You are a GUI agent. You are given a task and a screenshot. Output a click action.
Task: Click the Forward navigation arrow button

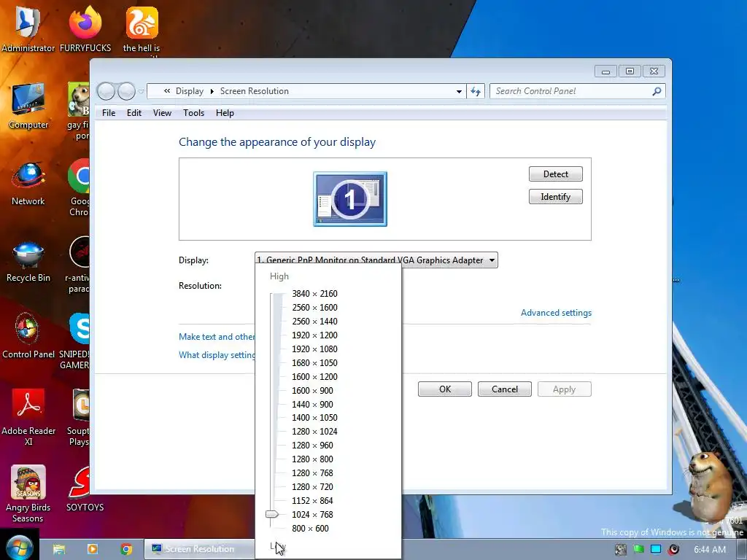point(126,91)
